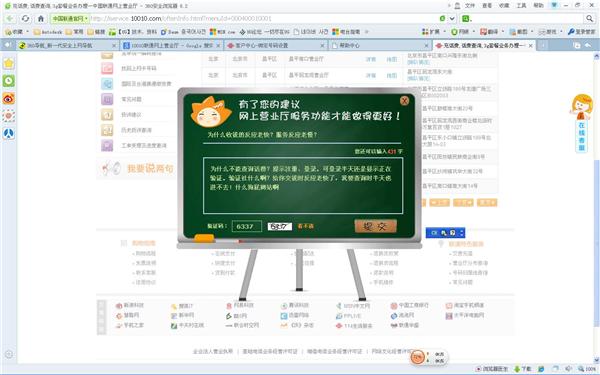Expand the address bar history dropdown
This screenshot has height=375, width=600.
[x=452, y=18]
